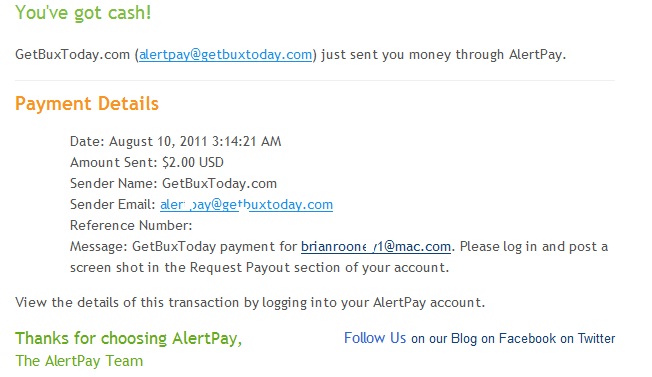The width and height of the screenshot is (652, 377).
Task: Click the GetBuxToday.com name in the intro sentence
Action: (x=72, y=54)
